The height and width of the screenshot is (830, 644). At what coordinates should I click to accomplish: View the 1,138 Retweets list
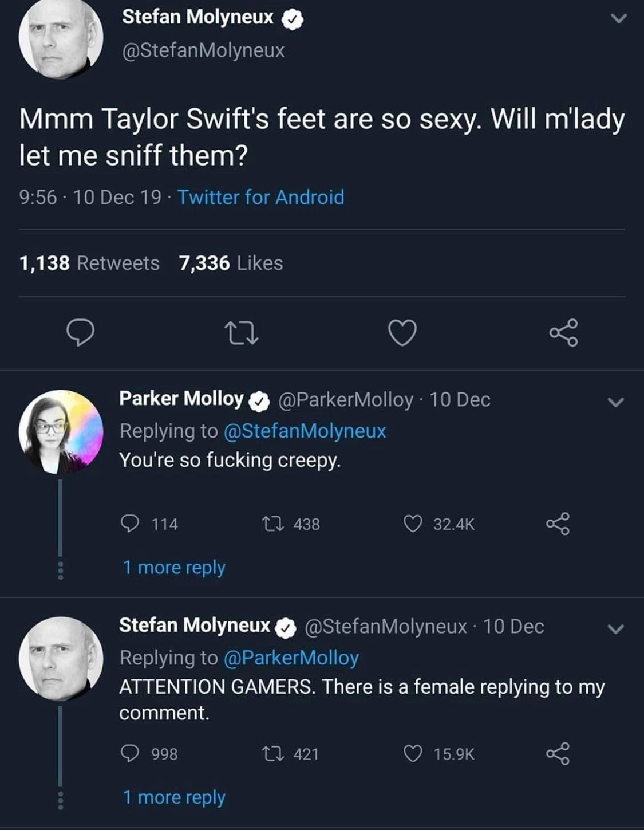[89, 263]
